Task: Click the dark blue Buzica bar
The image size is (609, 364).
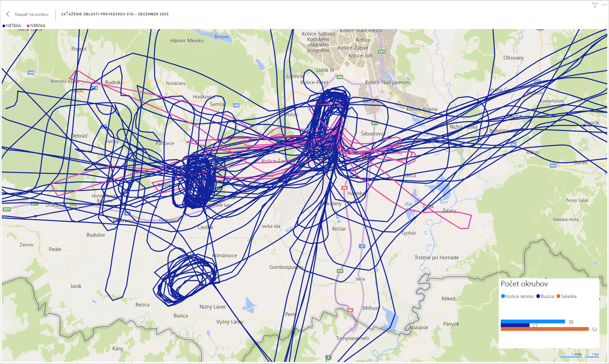Action: point(515,325)
